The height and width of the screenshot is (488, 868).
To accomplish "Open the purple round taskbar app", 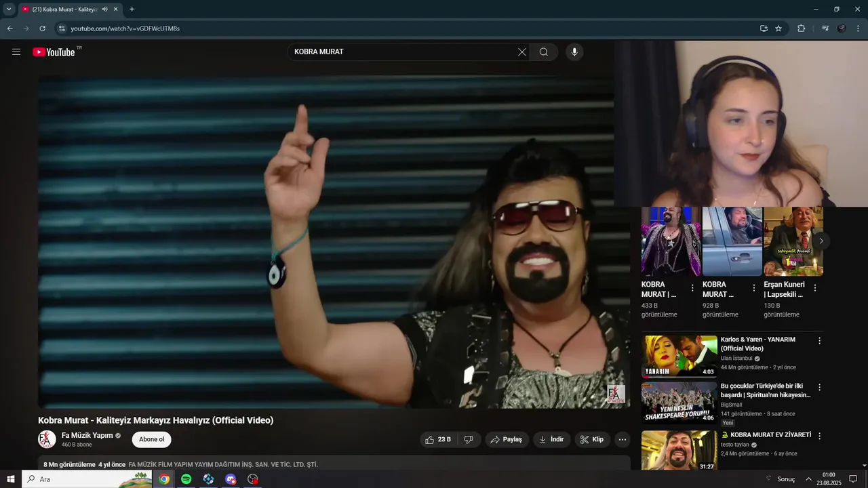I will [x=231, y=479].
